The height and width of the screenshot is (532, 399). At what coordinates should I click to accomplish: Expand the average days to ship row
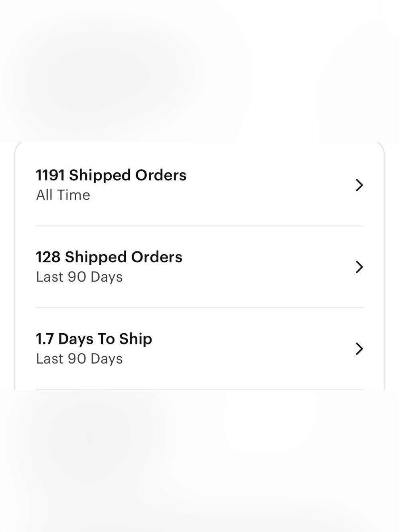click(x=199, y=349)
